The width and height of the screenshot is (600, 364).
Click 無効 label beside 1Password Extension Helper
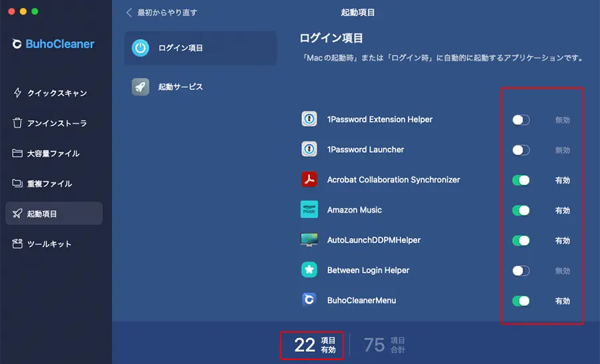point(563,120)
